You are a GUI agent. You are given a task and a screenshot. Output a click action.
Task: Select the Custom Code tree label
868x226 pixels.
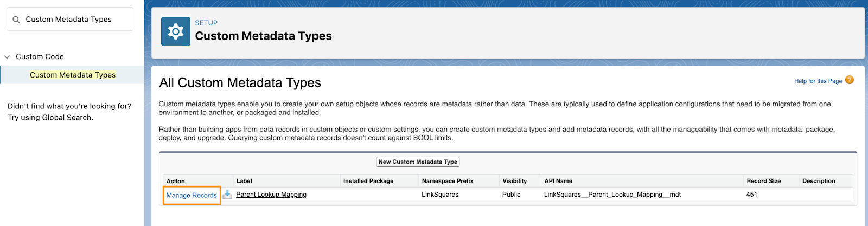(40, 57)
